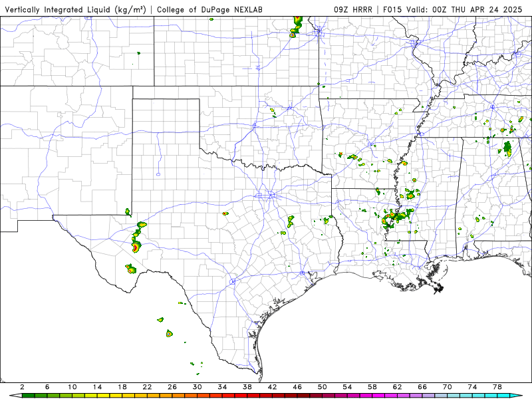
Task: Click the color scale label '78'
Action: coord(497,387)
